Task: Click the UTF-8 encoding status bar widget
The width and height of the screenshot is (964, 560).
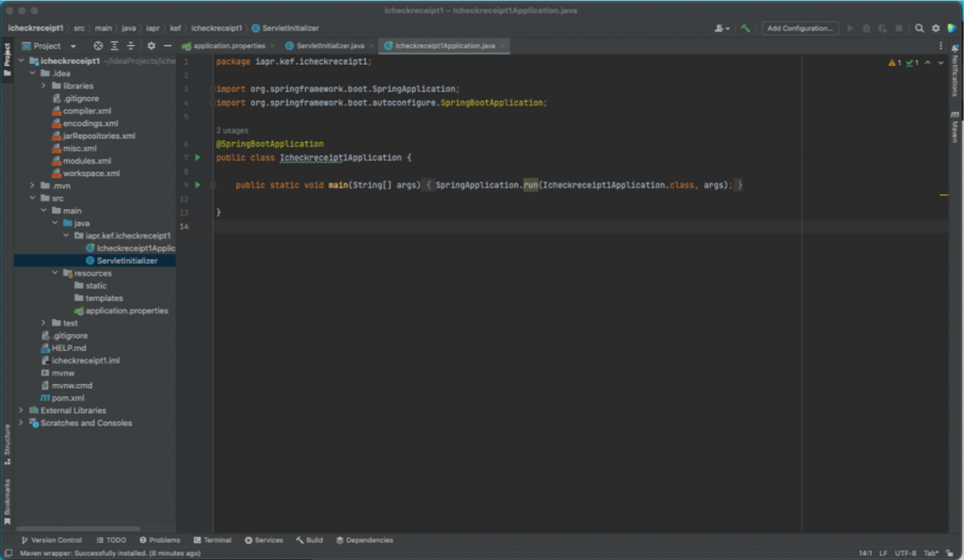Action: [x=905, y=553]
